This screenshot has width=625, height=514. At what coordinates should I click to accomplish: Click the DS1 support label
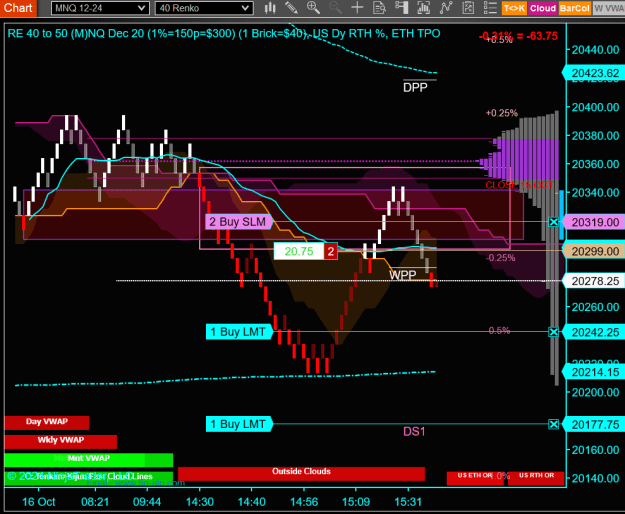pyautogui.click(x=414, y=432)
